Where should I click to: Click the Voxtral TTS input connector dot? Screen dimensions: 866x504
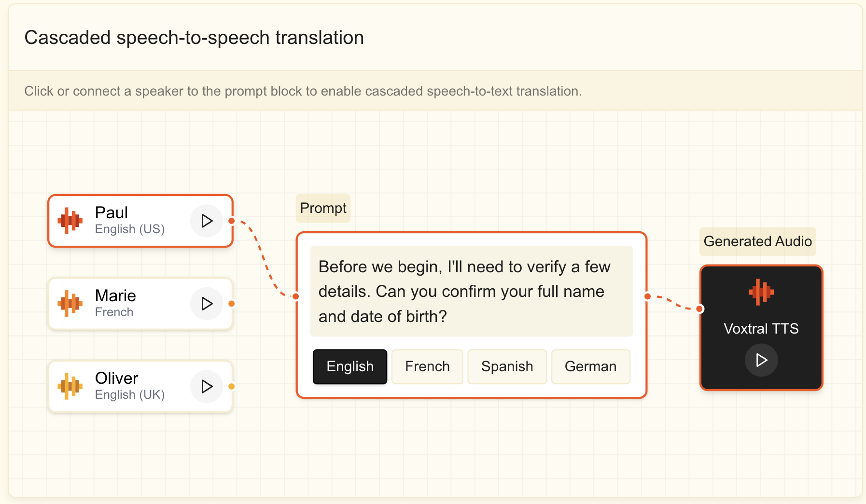(700, 309)
